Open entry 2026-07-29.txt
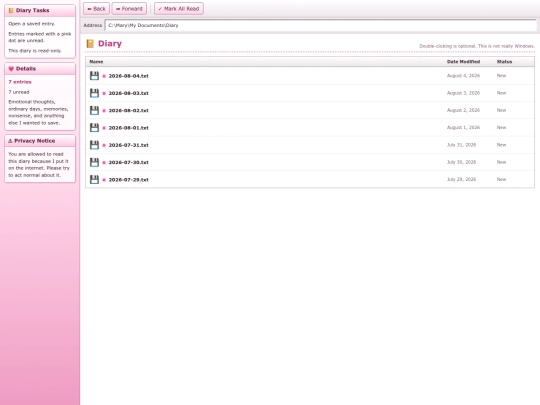Screen dimensions: 540x405 (x=310, y=179)
